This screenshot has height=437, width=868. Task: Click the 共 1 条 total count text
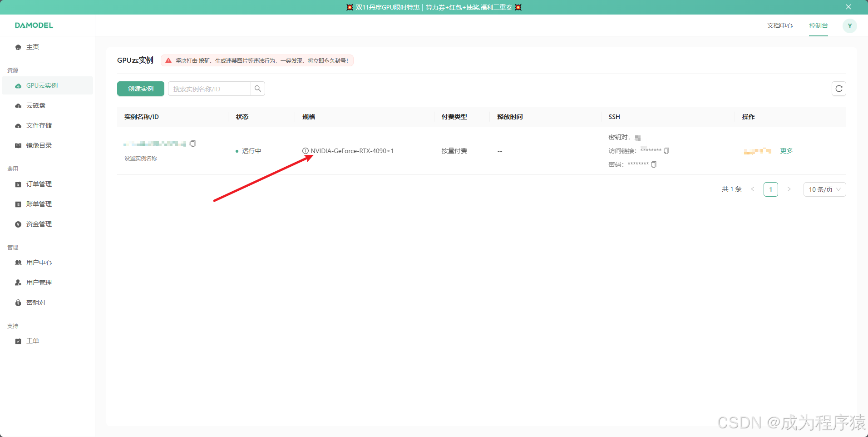click(731, 189)
